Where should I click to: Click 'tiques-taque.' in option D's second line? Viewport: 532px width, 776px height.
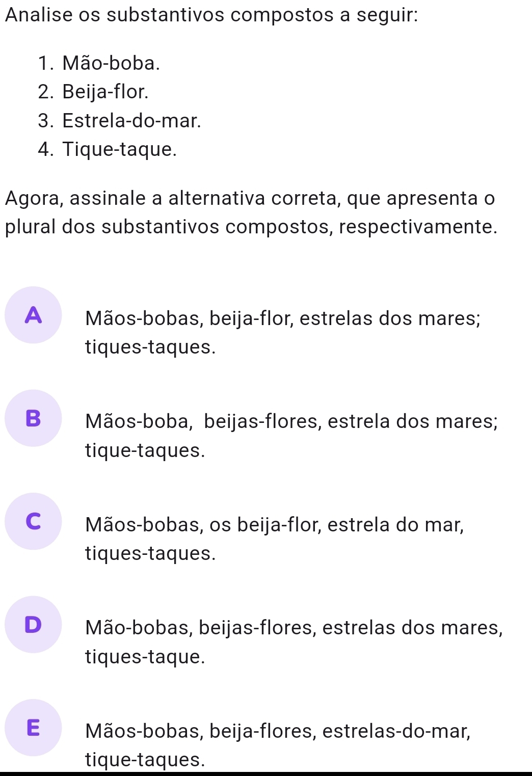click(x=145, y=657)
